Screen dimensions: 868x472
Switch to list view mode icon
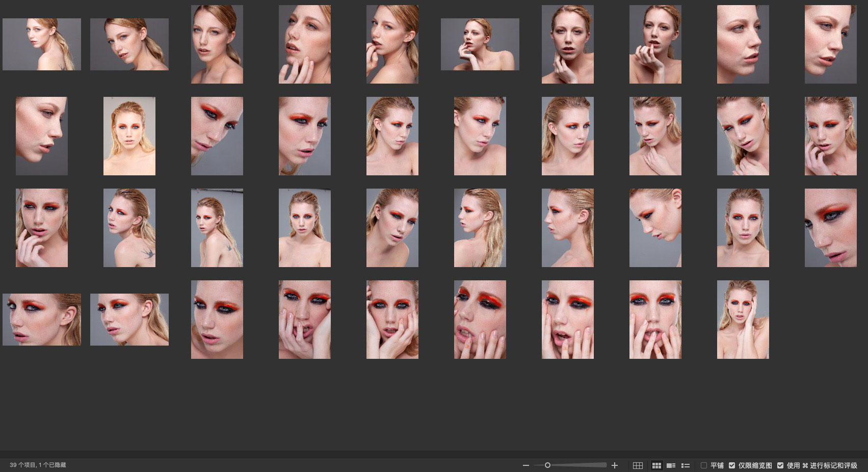(686, 465)
